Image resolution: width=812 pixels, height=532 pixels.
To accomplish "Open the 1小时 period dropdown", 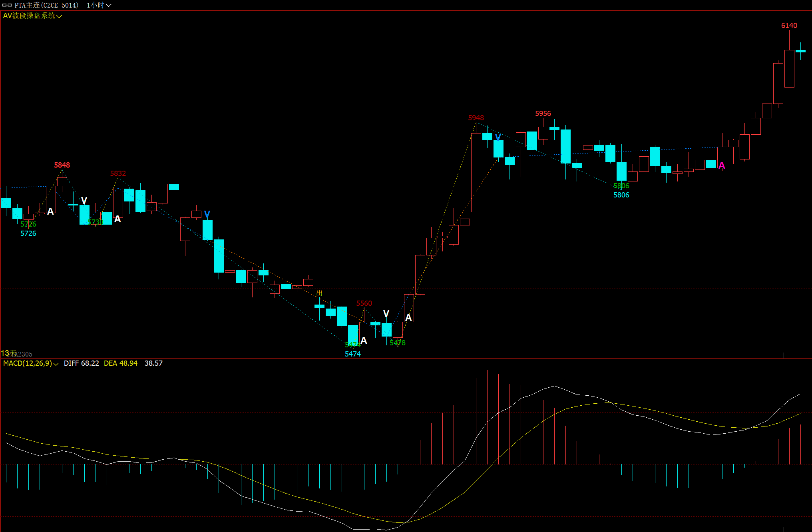I will point(99,5).
